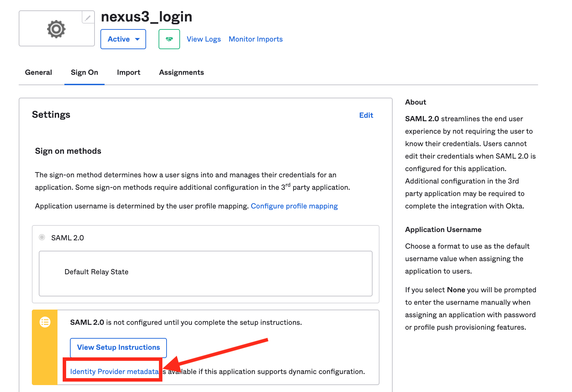Click Edit in the Settings panel
Screen dimensions: 572x392
(x=366, y=115)
